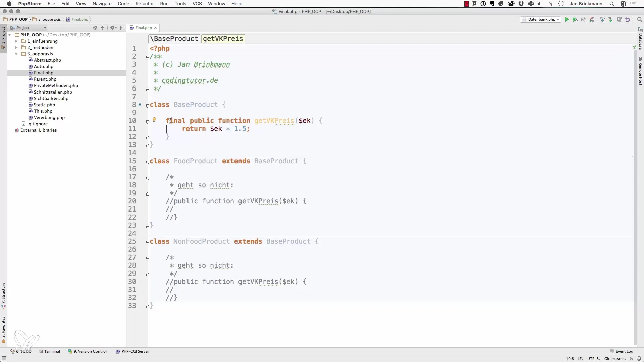
Task: Open the Datenbank.php run configuration dropdown
Action: pos(540,19)
